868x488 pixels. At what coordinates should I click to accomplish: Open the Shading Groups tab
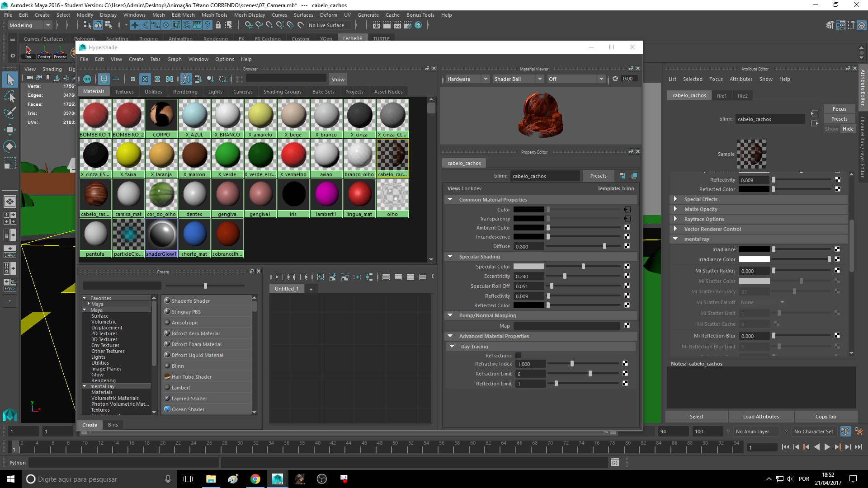pyautogui.click(x=283, y=92)
